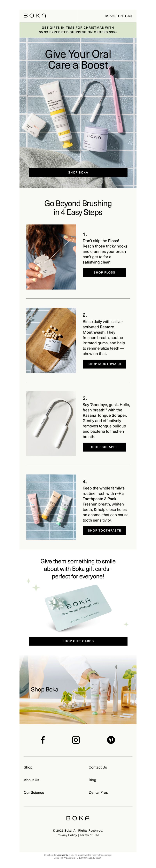Click the Unsubscribe link
This screenshot has width=156, height=868.
point(62,855)
